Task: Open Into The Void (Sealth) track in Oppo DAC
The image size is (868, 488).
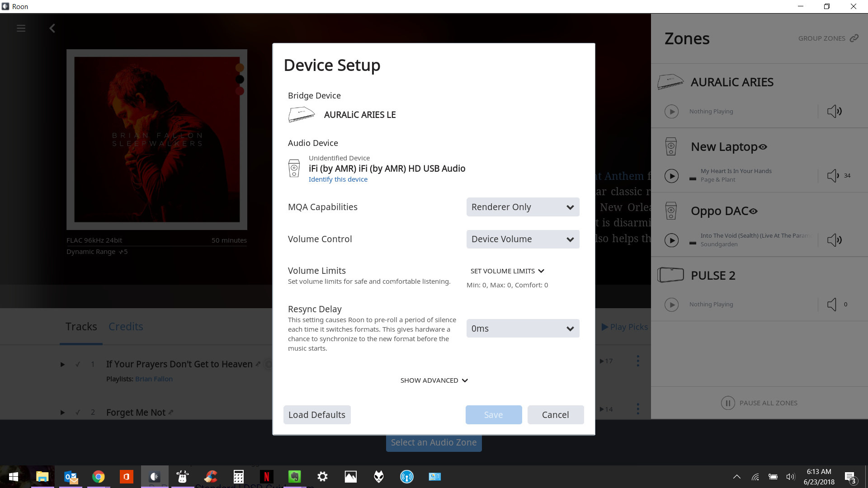Action: point(756,236)
